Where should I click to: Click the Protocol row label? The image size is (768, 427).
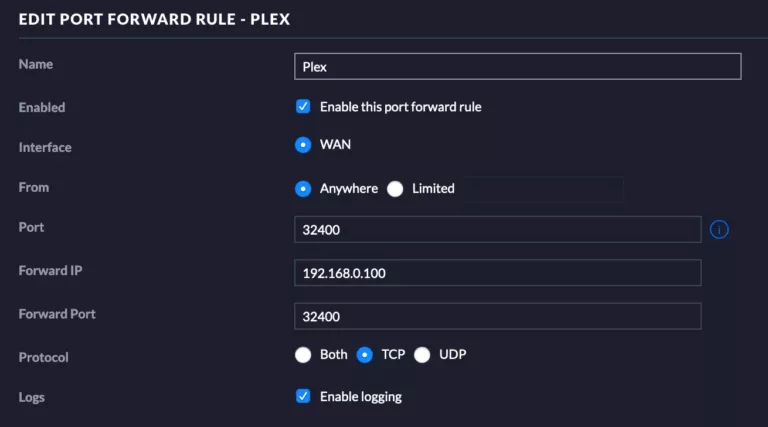click(x=43, y=357)
